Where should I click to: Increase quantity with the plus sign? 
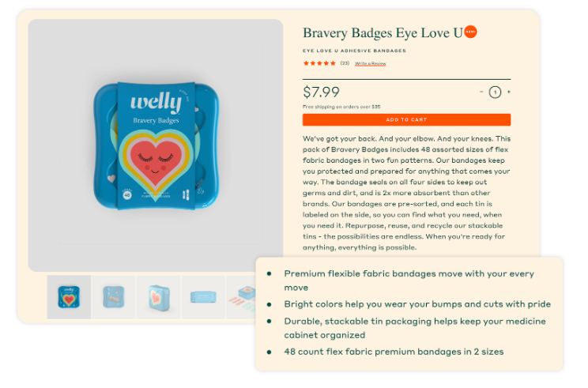pos(508,92)
